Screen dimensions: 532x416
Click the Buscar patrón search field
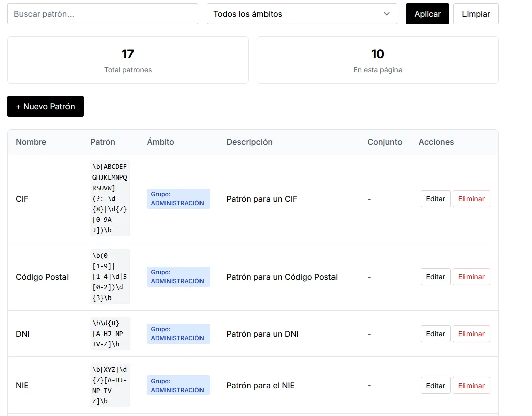tap(102, 14)
